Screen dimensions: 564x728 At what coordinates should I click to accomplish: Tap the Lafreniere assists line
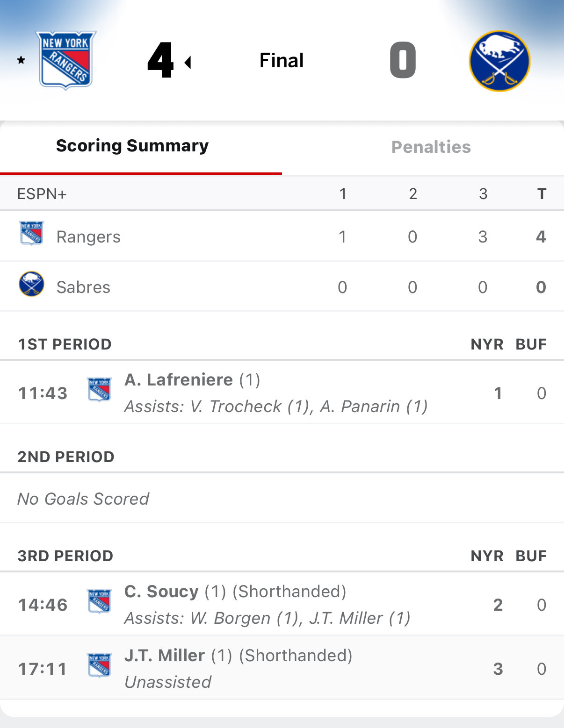(x=276, y=407)
